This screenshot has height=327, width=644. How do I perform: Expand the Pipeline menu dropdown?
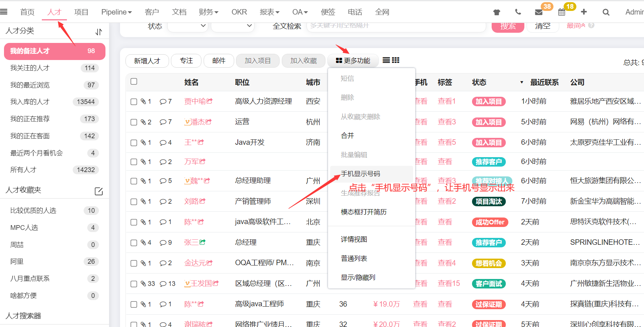pyautogui.click(x=116, y=12)
